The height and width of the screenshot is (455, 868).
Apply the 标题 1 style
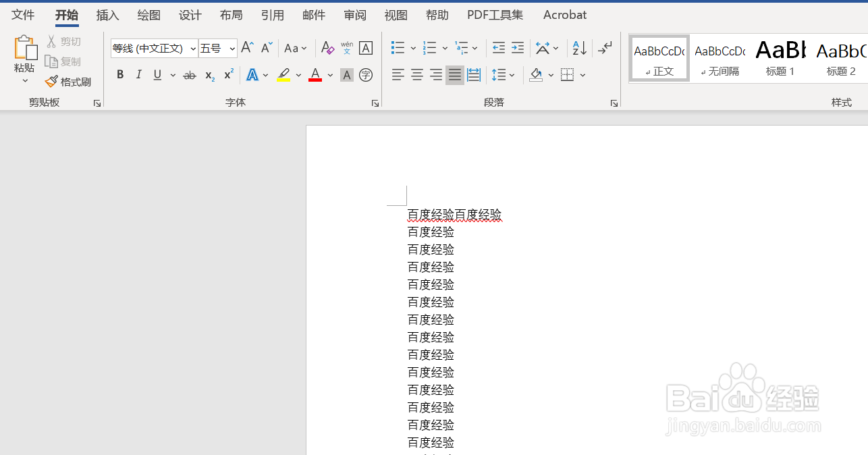pyautogui.click(x=780, y=57)
